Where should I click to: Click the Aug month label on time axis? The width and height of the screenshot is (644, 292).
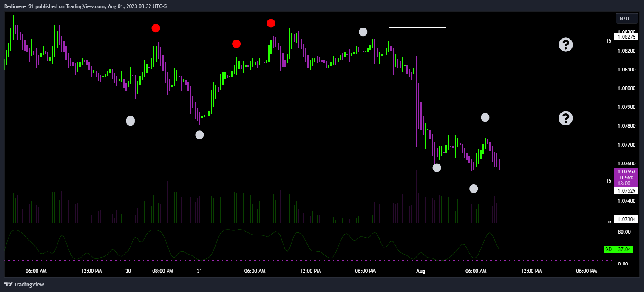click(x=420, y=271)
